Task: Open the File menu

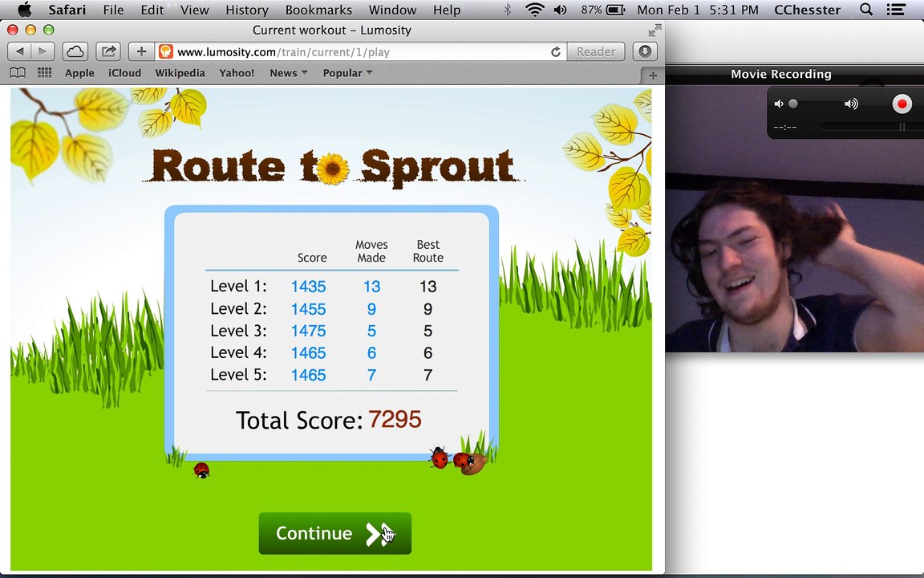Action: [x=113, y=10]
